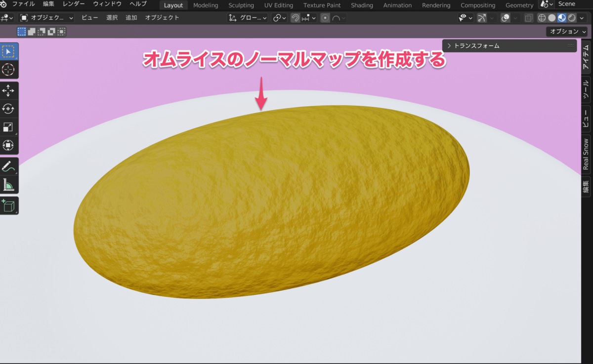The image size is (593, 364).
Task: Switch to the Layout workspace tab
Action: click(x=173, y=5)
